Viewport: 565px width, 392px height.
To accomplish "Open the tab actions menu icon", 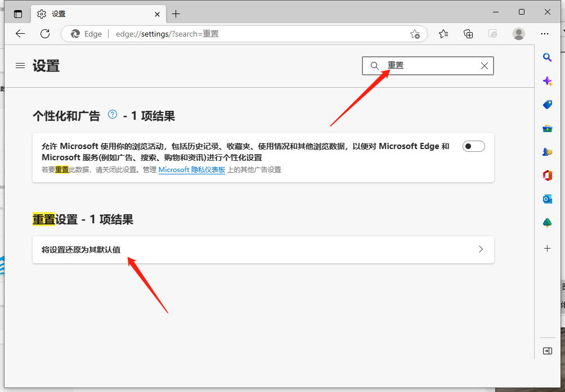I will [x=17, y=14].
